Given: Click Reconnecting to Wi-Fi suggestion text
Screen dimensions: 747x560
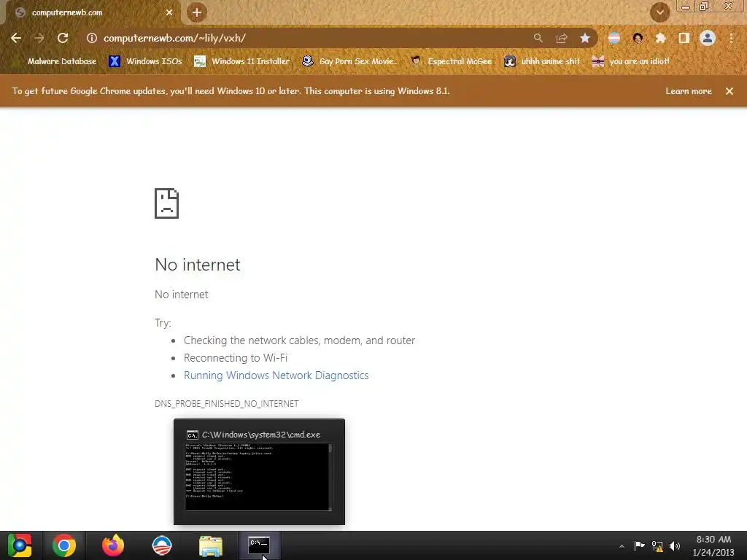Looking at the screenshot, I should (x=236, y=358).
